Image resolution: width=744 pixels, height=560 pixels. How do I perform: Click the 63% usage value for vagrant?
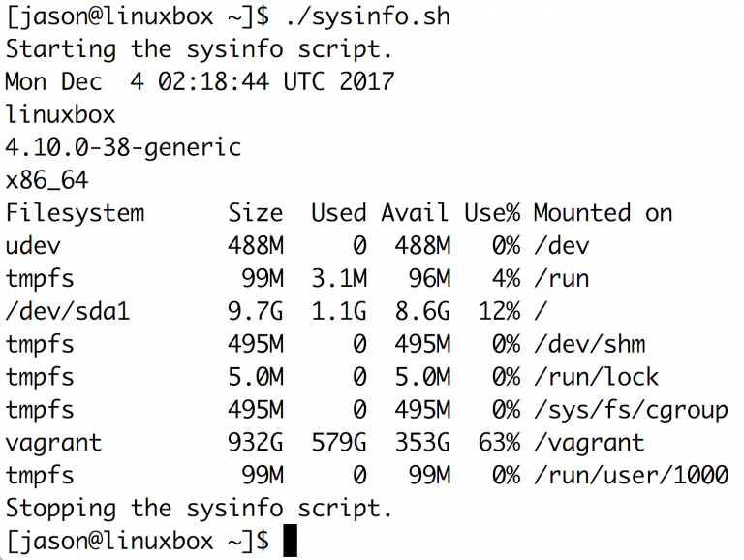pos(499,443)
